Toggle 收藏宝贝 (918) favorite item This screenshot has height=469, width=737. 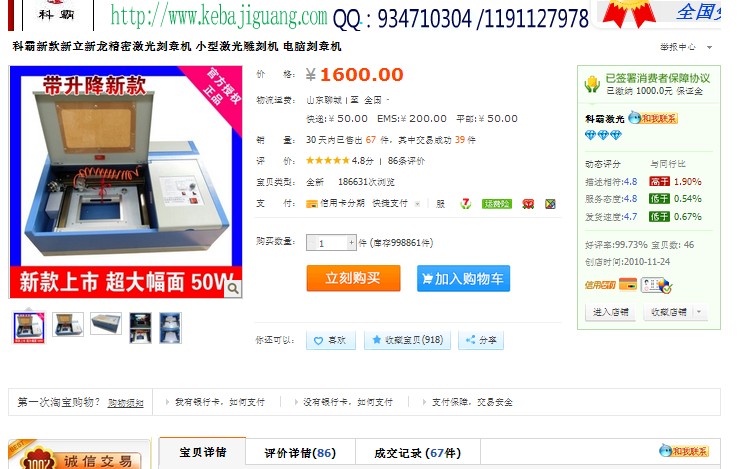pos(408,340)
